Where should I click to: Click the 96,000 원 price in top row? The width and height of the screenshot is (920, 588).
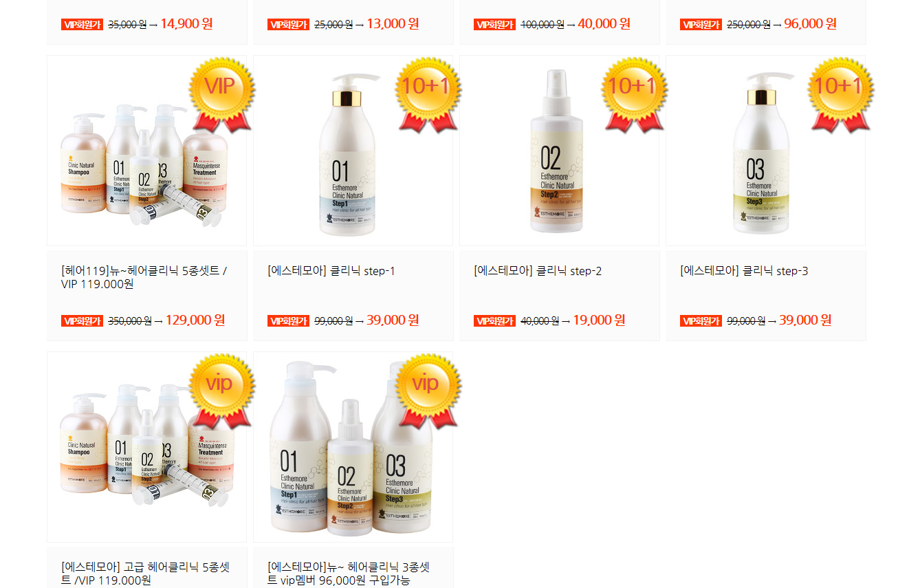pos(810,24)
